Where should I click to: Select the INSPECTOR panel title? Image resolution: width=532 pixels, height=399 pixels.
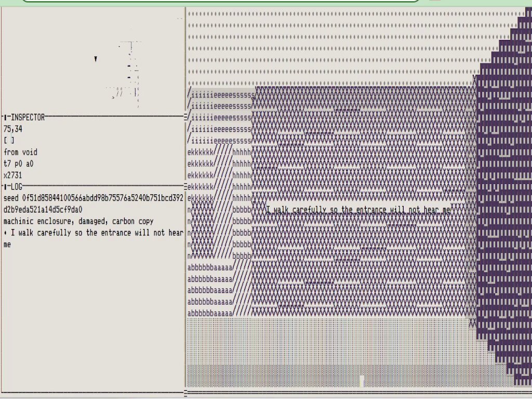click(28, 117)
